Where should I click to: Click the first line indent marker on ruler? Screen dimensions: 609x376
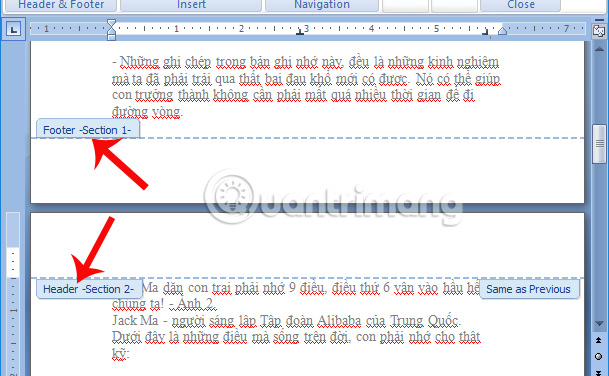click(x=111, y=24)
